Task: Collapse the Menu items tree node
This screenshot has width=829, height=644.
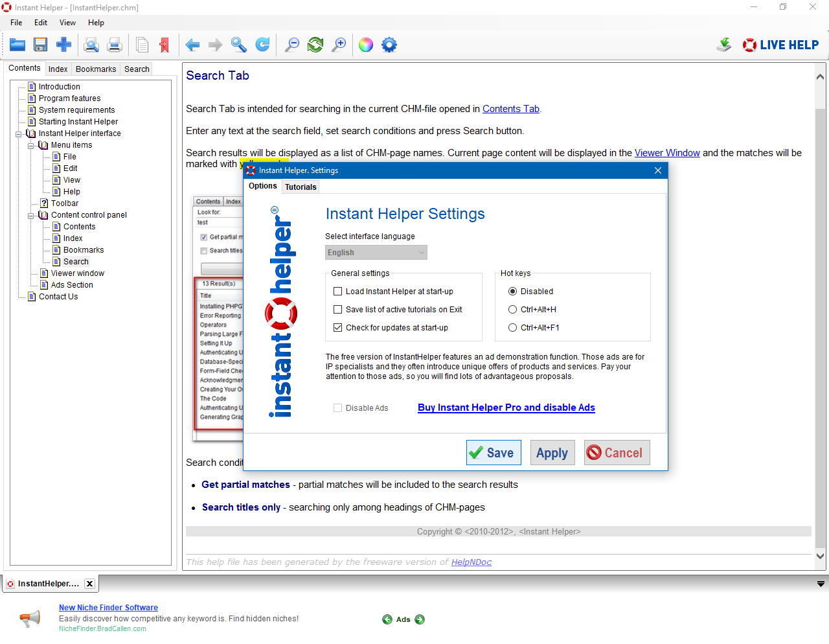Action: tap(30, 146)
